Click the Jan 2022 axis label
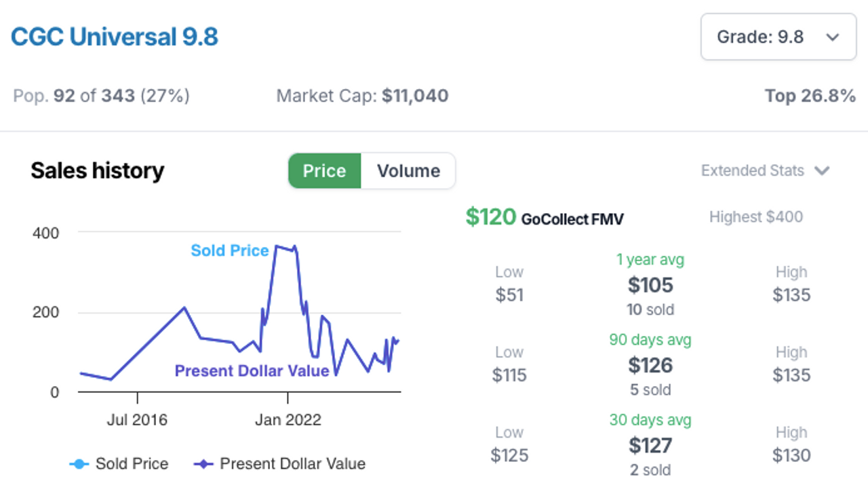The width and height of the screenshot is (868, 496). 288,420
